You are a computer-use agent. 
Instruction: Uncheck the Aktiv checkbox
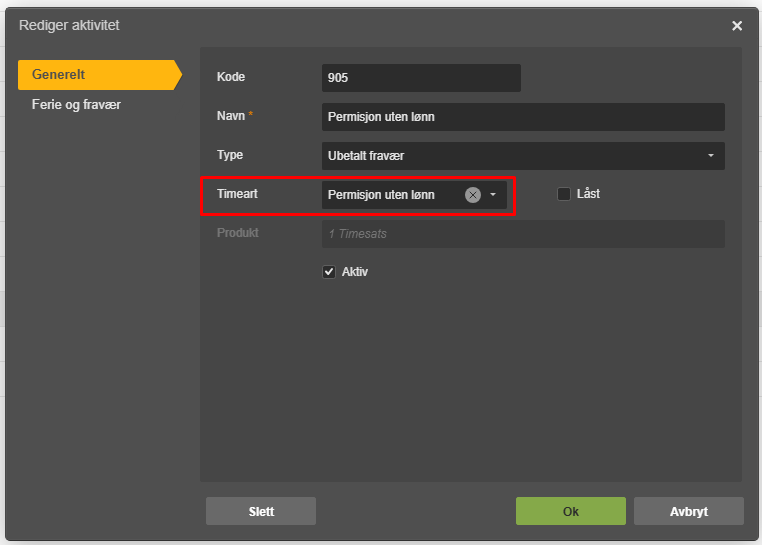329,272
